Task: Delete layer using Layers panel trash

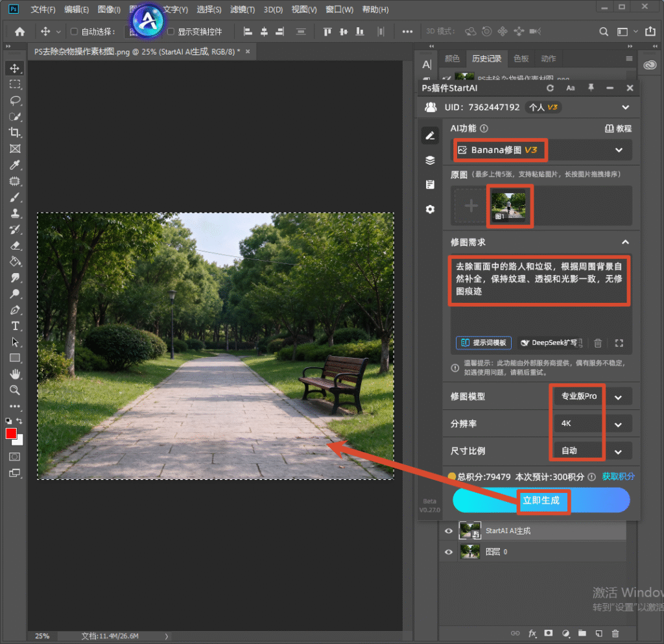Action: coord(615,634)
